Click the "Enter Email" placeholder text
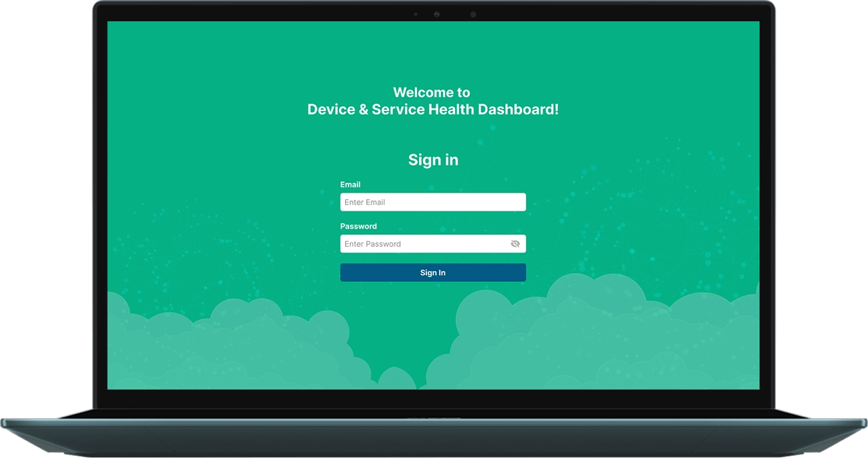The height and width of the screenshot is (458, 868). (x=365, y=202)
